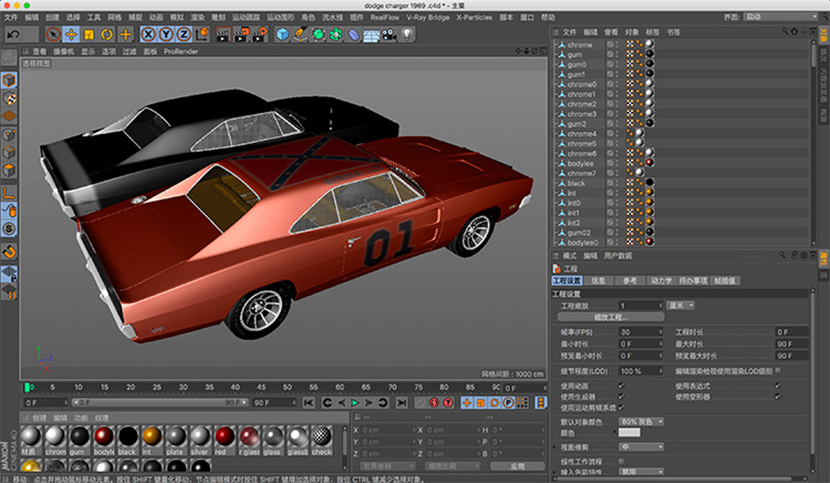Toggle 使用动画 checkbox
This screenshot has height=483, width=830.
pyautogui.click(x=621, y=386)
